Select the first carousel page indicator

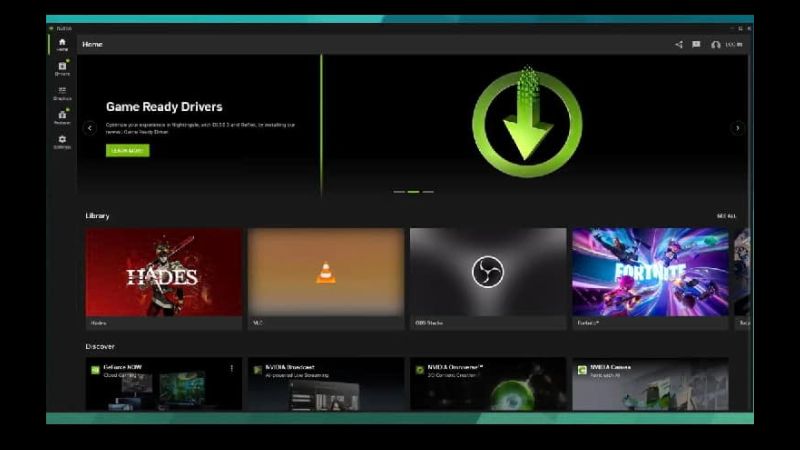pyautogui.click(x=399, y=191)
